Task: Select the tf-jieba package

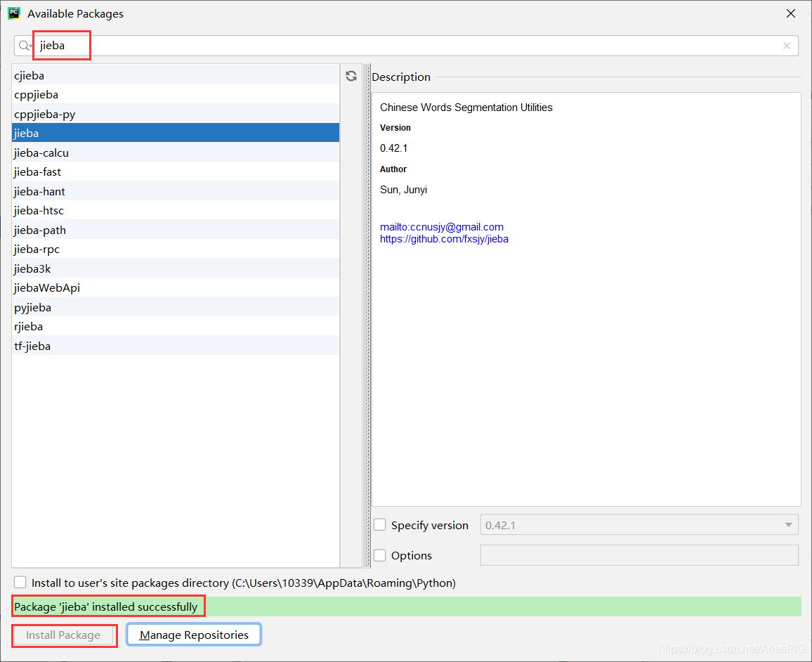Action: pos(176,346)
